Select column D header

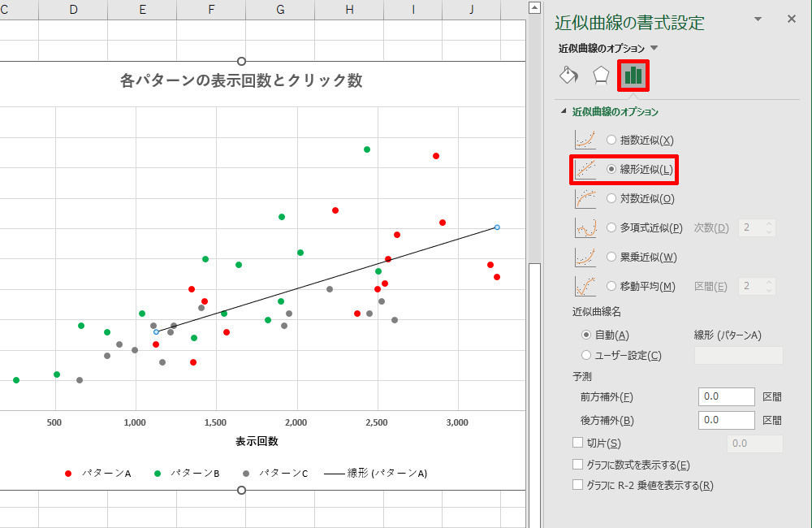(x=73, y=9)
